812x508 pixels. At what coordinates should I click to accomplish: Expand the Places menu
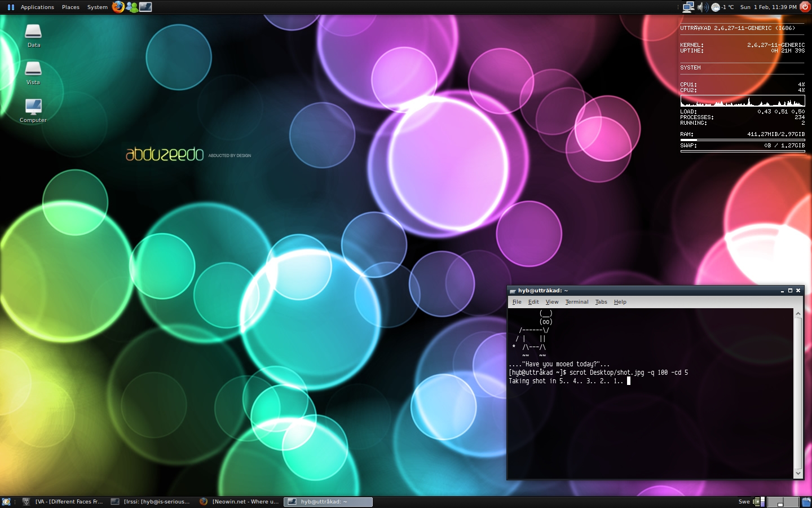click(70, 7)
